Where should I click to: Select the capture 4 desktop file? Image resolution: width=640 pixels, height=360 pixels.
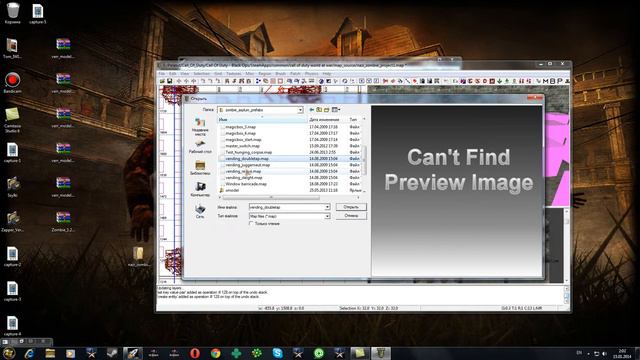[x=12, y=326]
